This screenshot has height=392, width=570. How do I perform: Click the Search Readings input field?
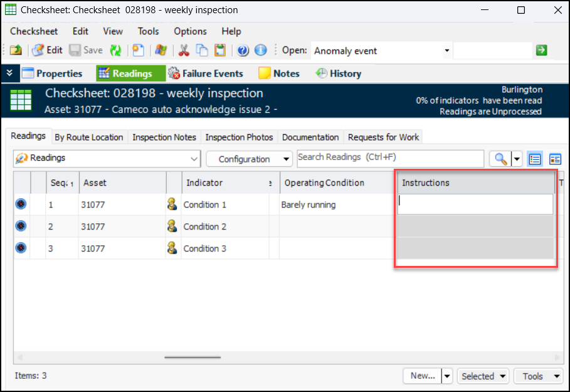pos(390,157)
